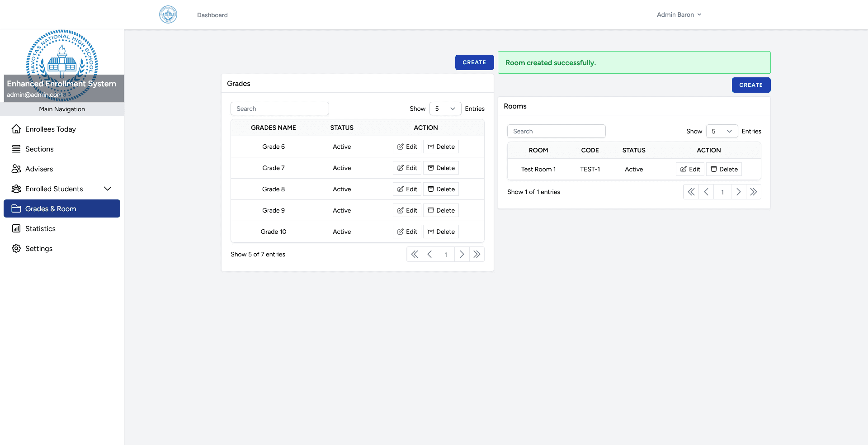The image size is (868, 445).
Task: Open Sections in the main navigation
Action: coord(39,149)
